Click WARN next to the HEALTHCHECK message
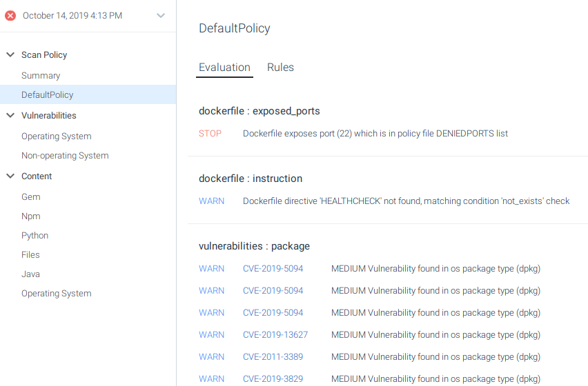The height and width of the screenshot is (386, 588). click(211, 201)
